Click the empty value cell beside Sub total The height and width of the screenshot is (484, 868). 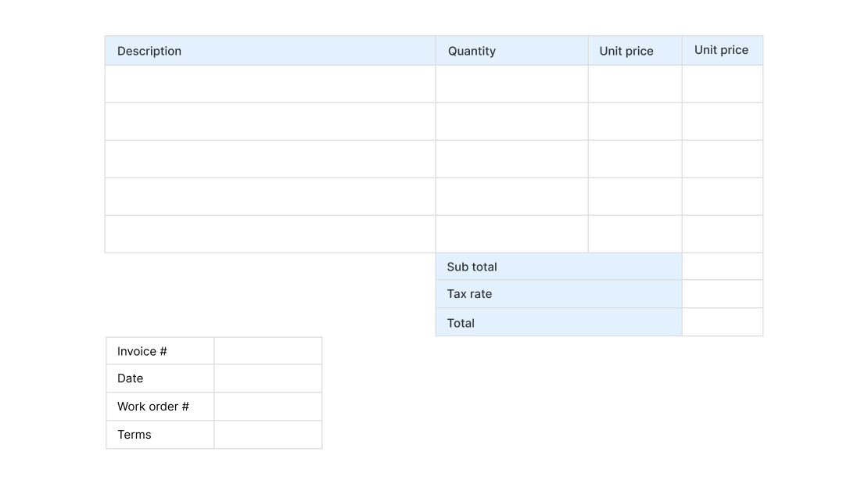point(723,267)
